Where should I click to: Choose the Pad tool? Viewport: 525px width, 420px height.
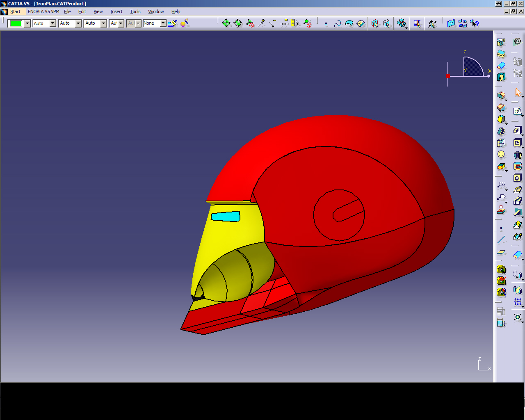point(518,130)
